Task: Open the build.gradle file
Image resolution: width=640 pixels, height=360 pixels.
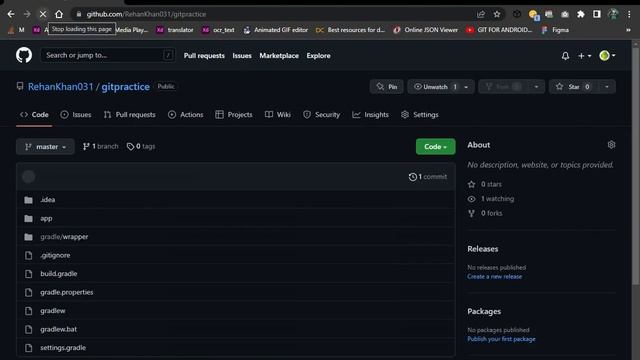Action: coord(58,273)
